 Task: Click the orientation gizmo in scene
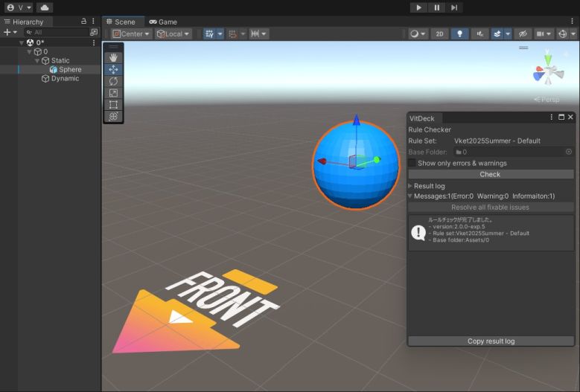[x=549, y=72]
